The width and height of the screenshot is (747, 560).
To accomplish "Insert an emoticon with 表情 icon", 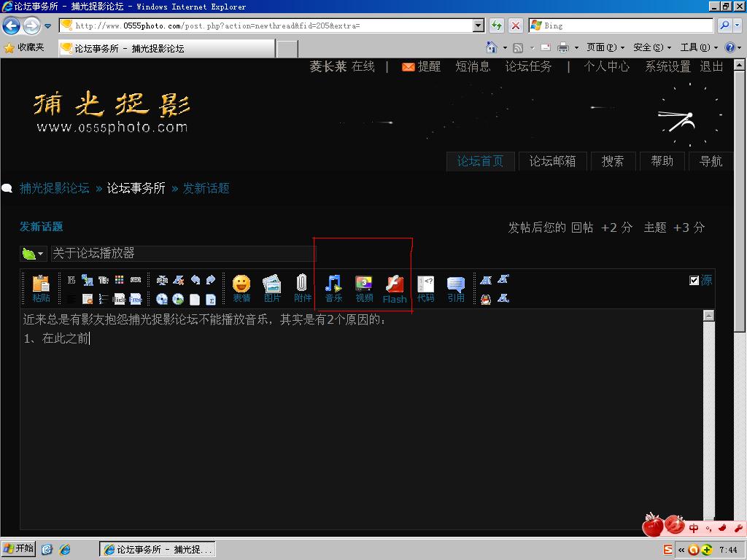I will click(241, 287).
